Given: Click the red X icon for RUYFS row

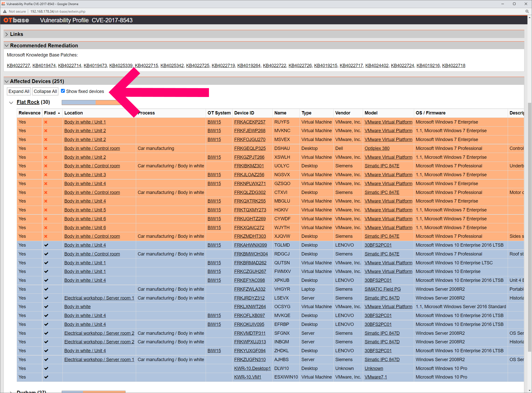Looking at the screenshot, I should (x=46, y=122).
